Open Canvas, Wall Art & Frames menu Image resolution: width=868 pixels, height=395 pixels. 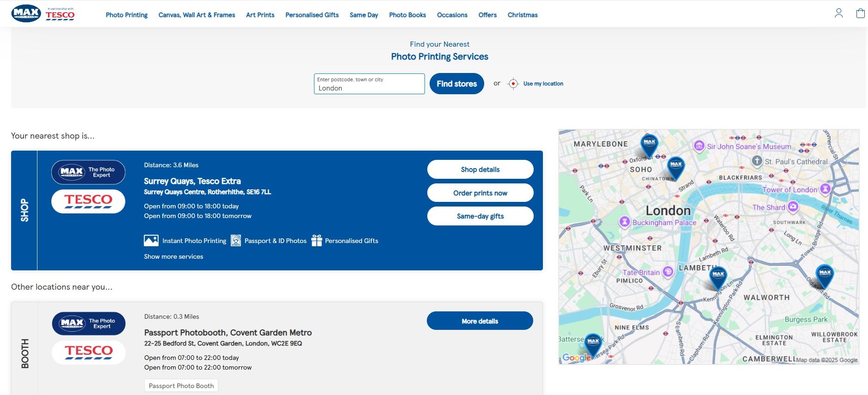pyautogui.click(x=197, y=15)
